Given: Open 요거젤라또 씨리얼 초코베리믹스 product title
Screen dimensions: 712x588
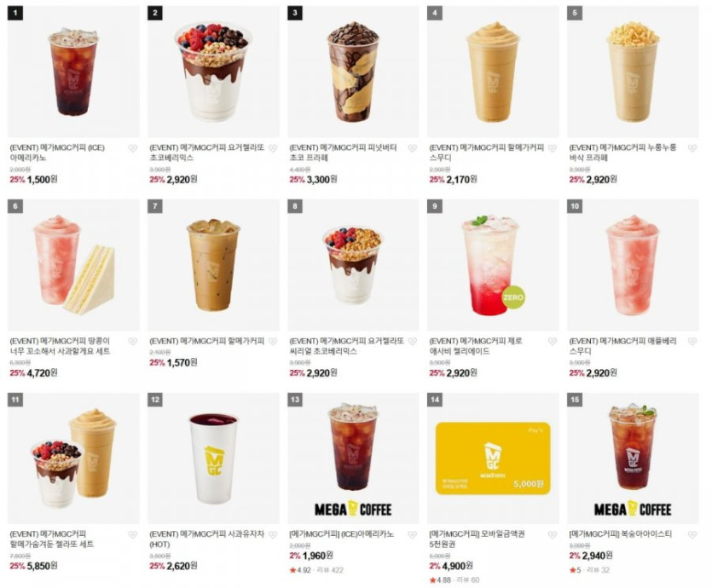Looking at the screenshot, I should [x=346, y=346].
